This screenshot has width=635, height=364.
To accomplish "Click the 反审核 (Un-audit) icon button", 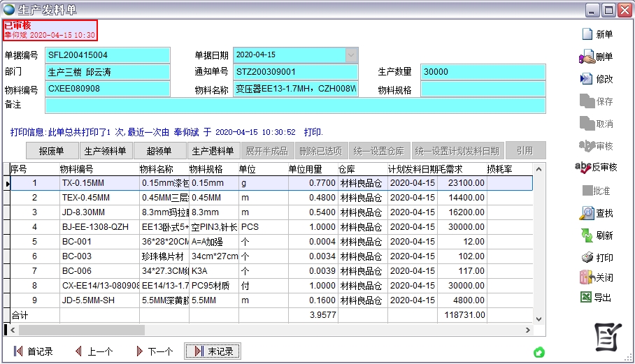I will 595,167.
